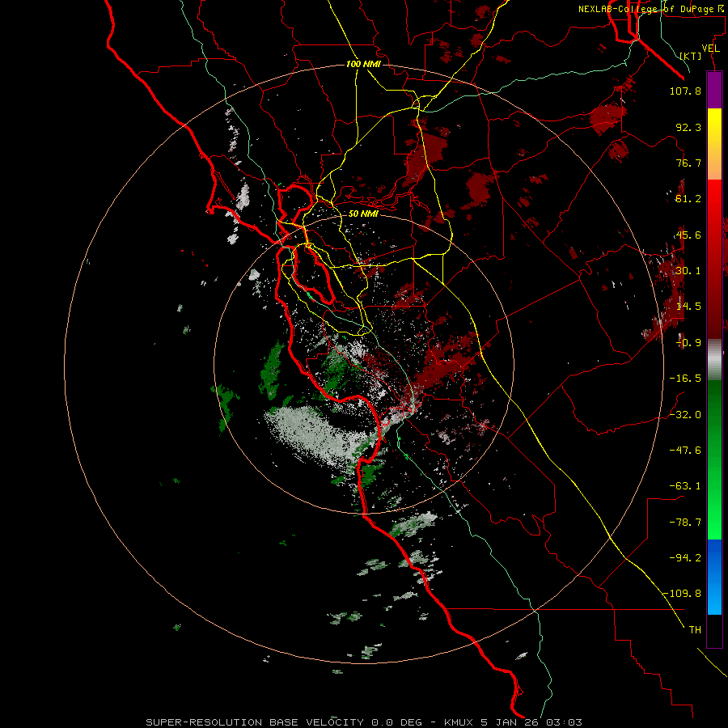This screenshot has height=728, width=728.
Task: Select the 76.7 legend value
Action: click(688, 163)
